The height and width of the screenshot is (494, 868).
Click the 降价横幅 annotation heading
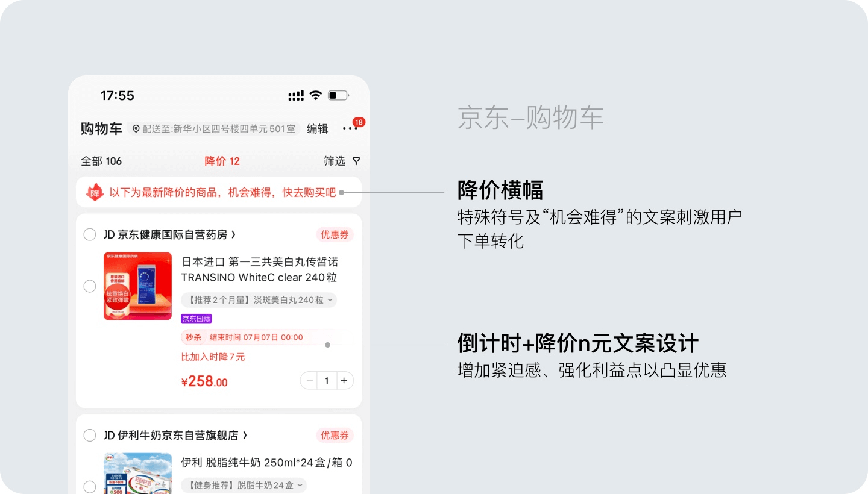coord(500,190)
